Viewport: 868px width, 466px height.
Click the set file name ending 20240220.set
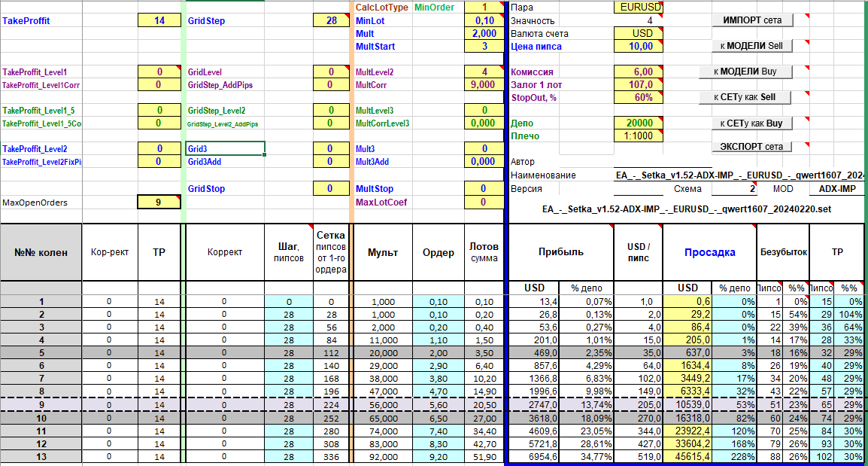click(687, 209)
